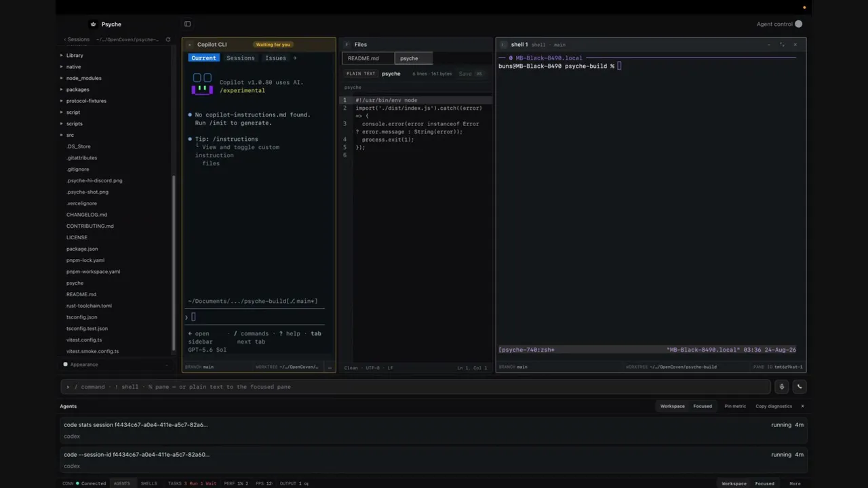Open the Appearance settings row

[117, 365]
